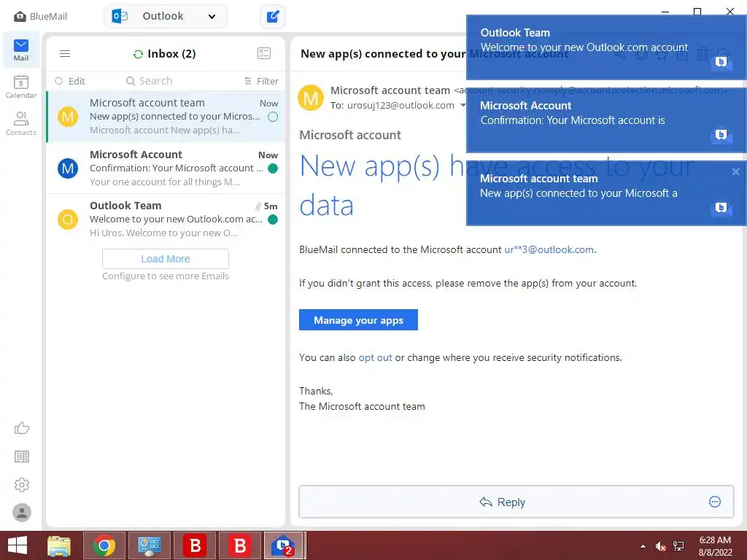747x560 pixels.
Task: Open the Microsoft Account confirmation email
Action: (x=166, y=168)
